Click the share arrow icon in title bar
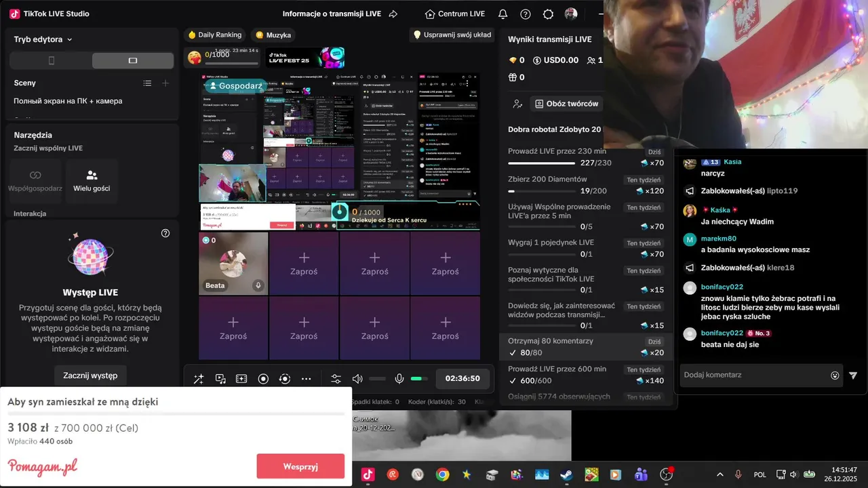The image size is (868, 488). [x=393, y=14]
